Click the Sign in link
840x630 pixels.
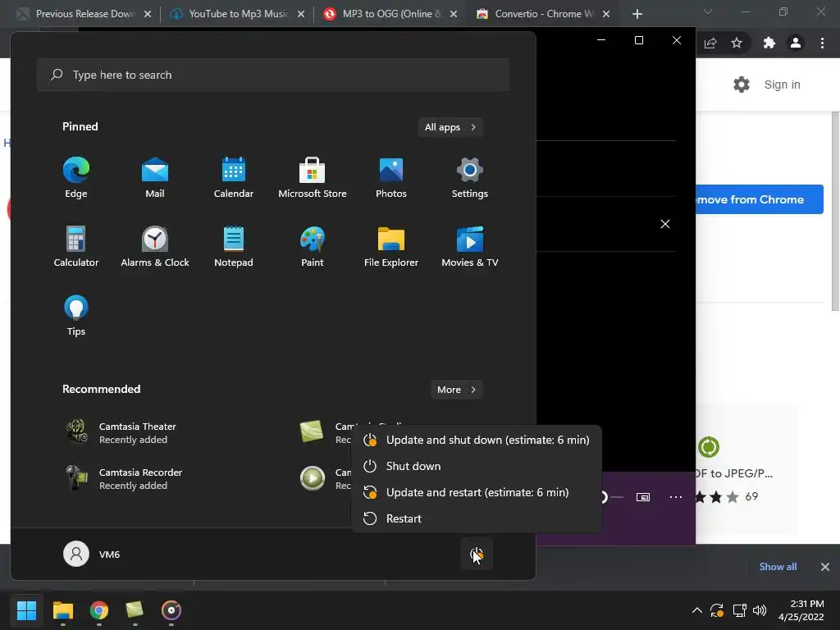782,84
